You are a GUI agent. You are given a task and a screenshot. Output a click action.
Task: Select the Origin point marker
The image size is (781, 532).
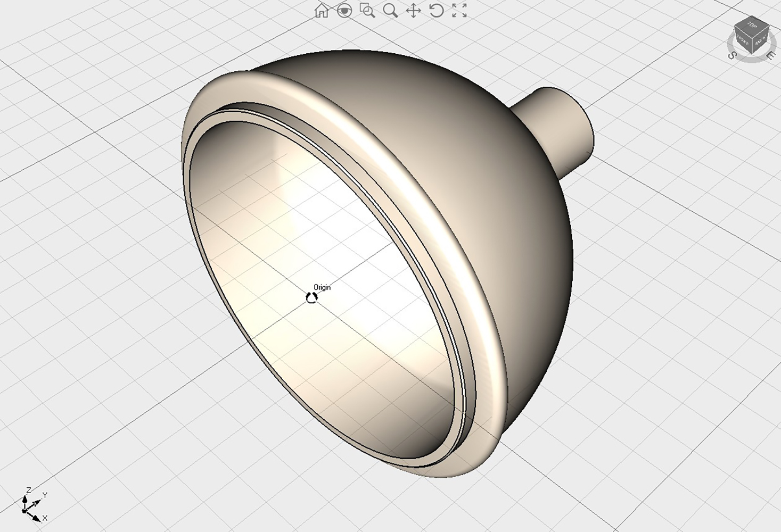(311, 298)
